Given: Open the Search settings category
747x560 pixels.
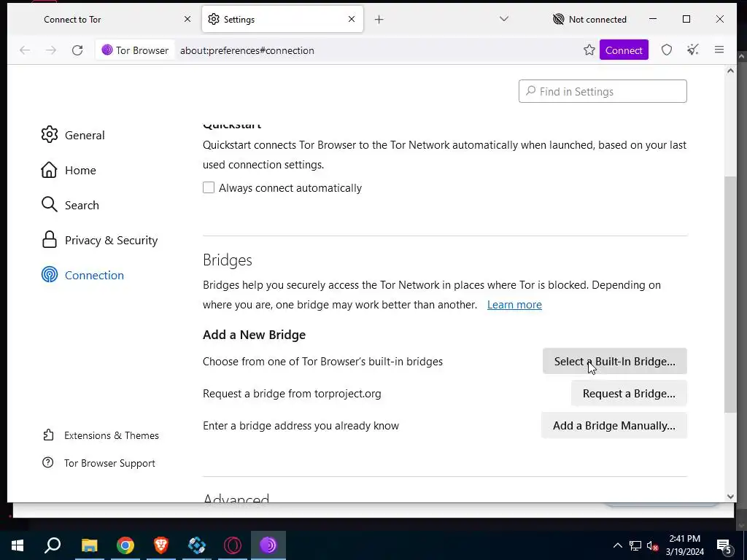Looking at the screenshot, I should pyautogui.click(x=70, y=205).
